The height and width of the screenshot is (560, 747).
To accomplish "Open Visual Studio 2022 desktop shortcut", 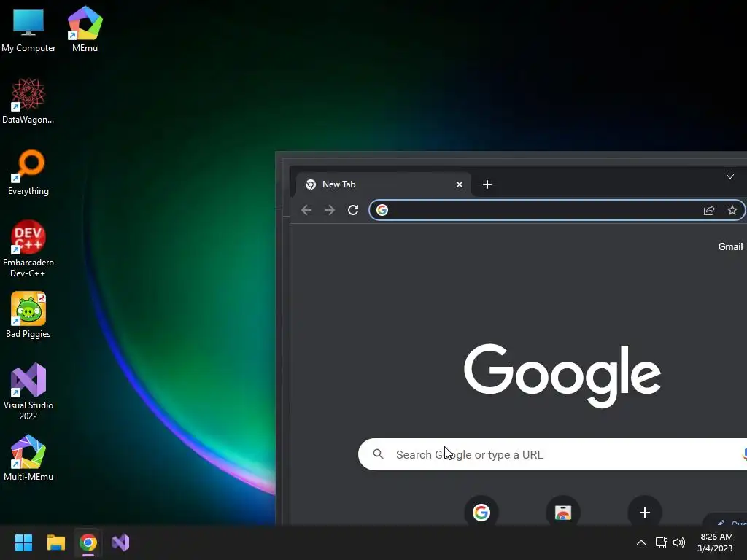I will pos(28,392).
